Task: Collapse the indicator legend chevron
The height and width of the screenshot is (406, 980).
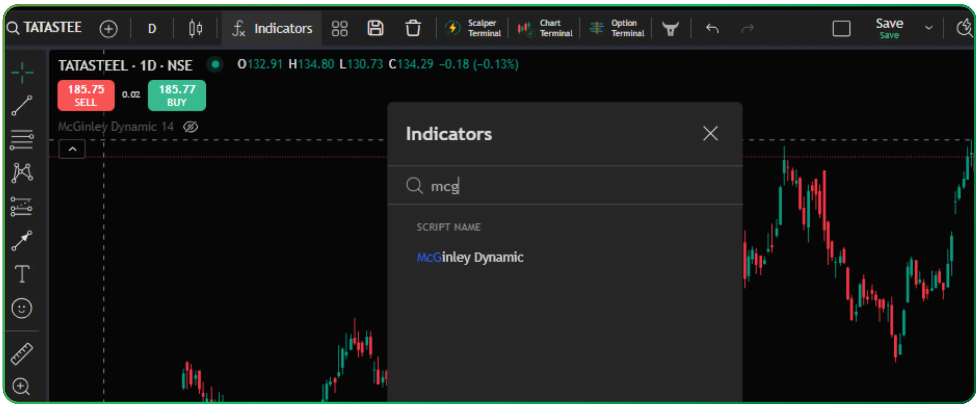Action: coord(72,149)
